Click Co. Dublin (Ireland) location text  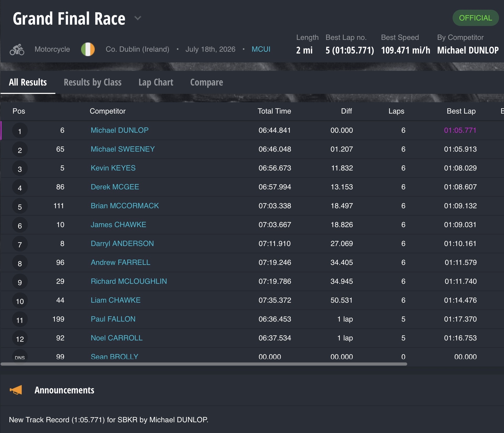tap(137, 49)
